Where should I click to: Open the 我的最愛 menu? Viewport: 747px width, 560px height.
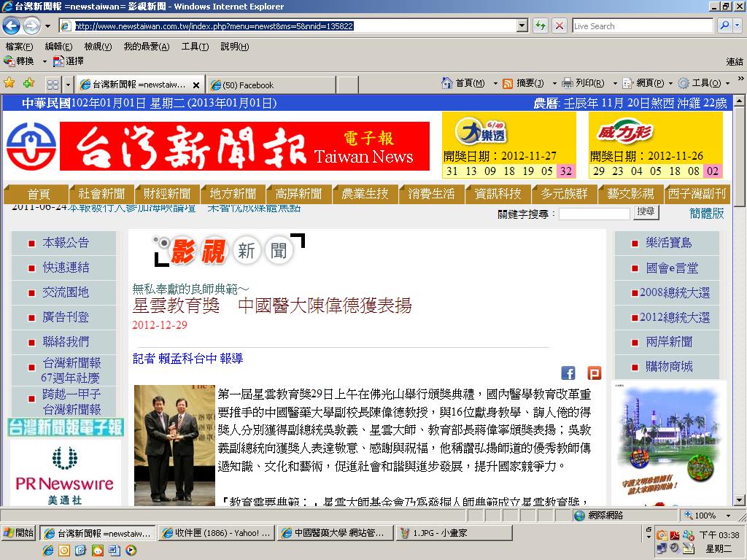146,47
